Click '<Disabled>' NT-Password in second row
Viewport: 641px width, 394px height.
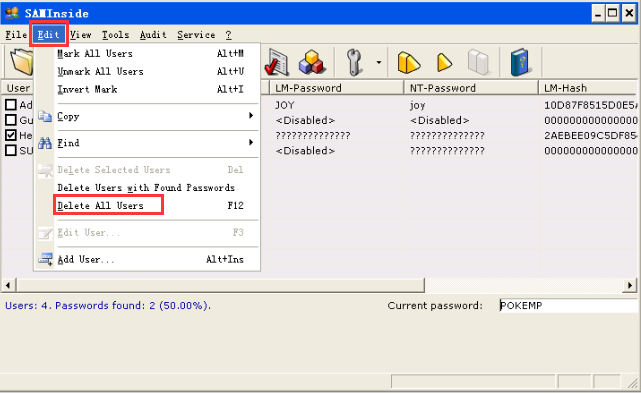[x=439, y=120]
